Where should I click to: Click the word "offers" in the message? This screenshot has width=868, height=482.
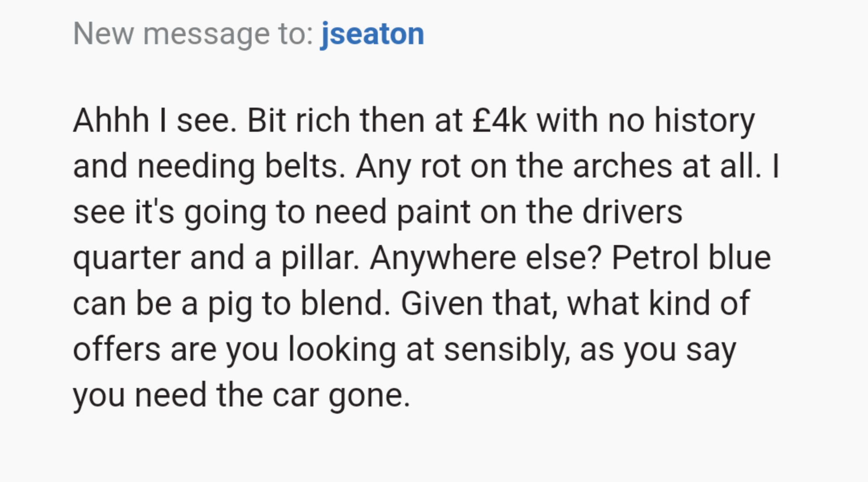117,349
